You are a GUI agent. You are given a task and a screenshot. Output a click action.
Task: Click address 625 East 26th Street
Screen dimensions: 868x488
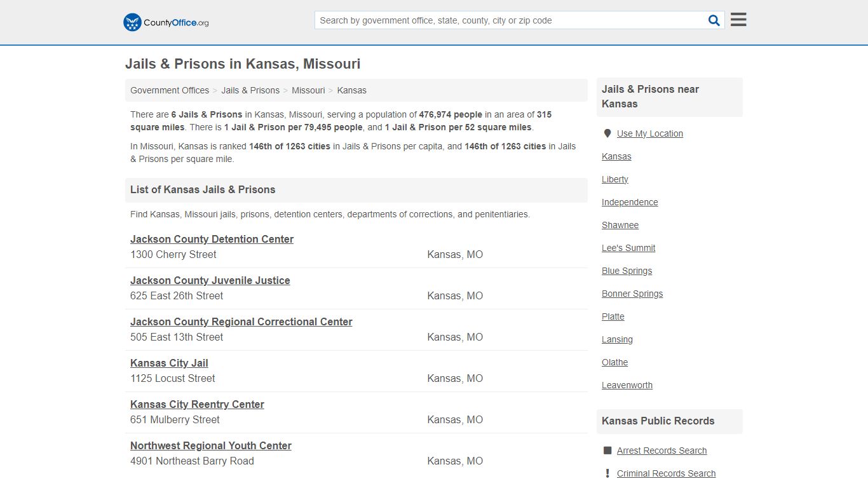point(177,295)
